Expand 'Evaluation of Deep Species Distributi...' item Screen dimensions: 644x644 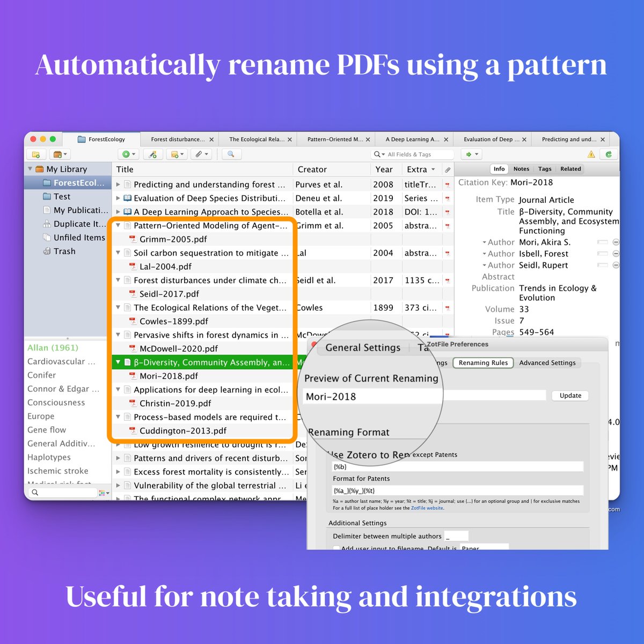point(118,198)
